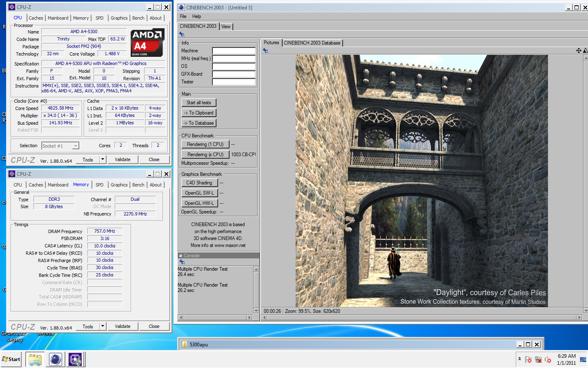588x368 pixels.
Task: Click the rendered Daylight picture
Action: click(x=421, y=181)
